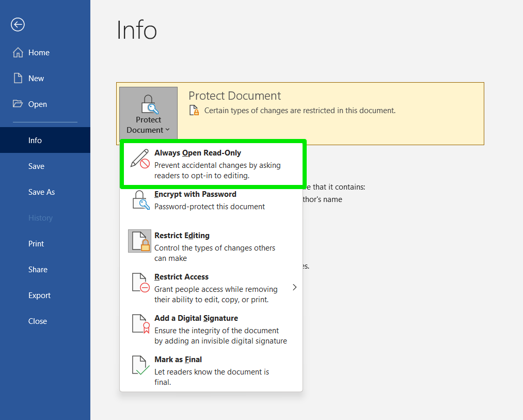This screenshot has height=420, width=523.
Task: Choose Open in the sidebar
Action: tap(45, 104)
